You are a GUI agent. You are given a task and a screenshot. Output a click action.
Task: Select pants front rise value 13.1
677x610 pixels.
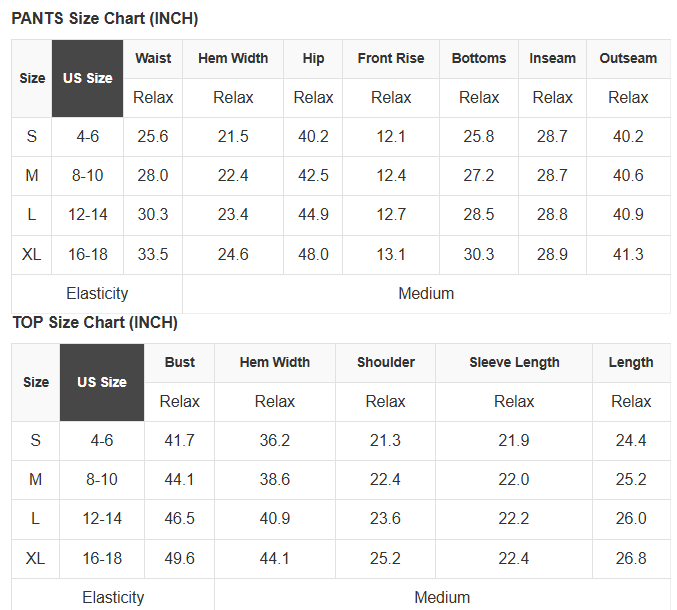pyautogui.click(x=391, y=255)
